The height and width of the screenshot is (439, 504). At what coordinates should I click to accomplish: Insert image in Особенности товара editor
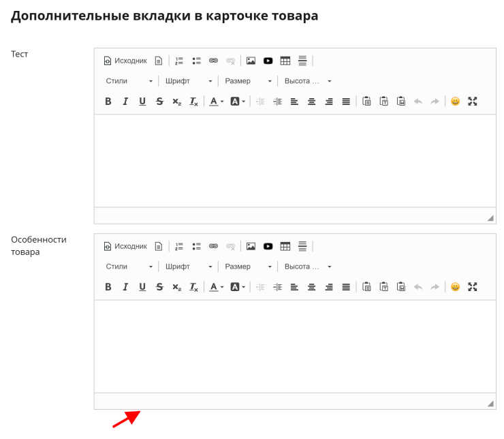tap(251, 246)
